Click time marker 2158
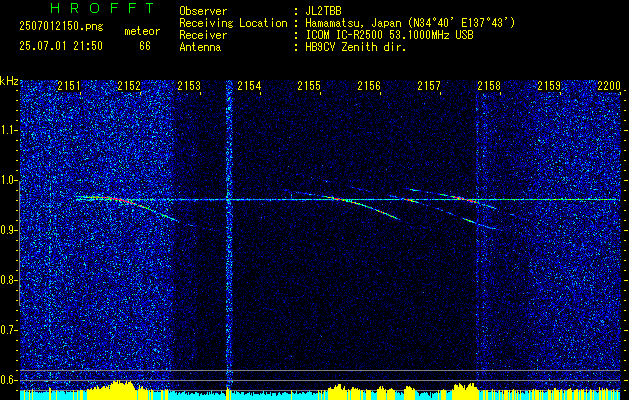Viewport: 629px width, 400px height. [x=489, y=86]
